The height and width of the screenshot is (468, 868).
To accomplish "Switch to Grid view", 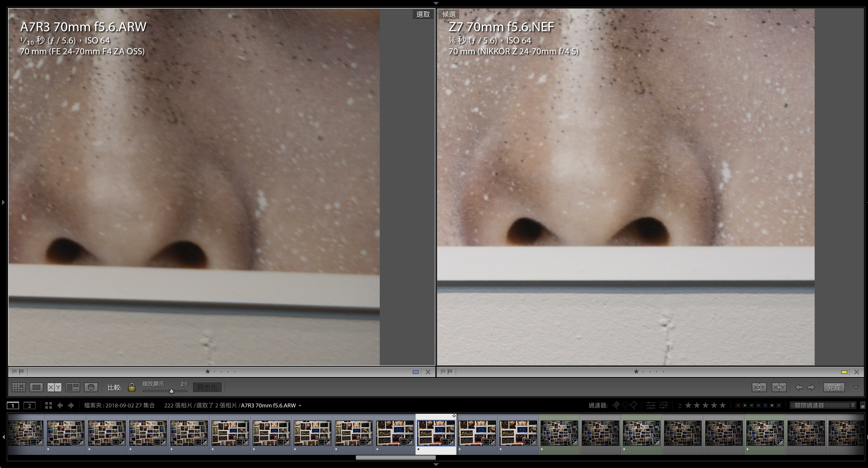I will pos(19,387).
